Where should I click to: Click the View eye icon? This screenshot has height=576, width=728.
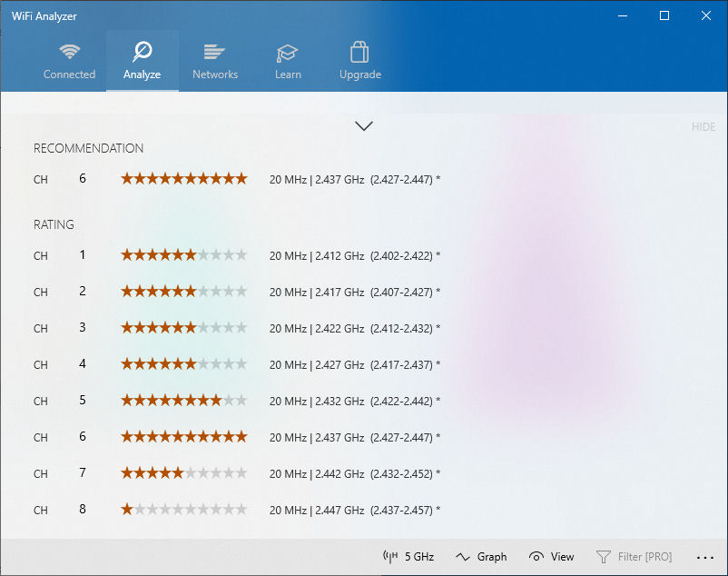point(539,556)
